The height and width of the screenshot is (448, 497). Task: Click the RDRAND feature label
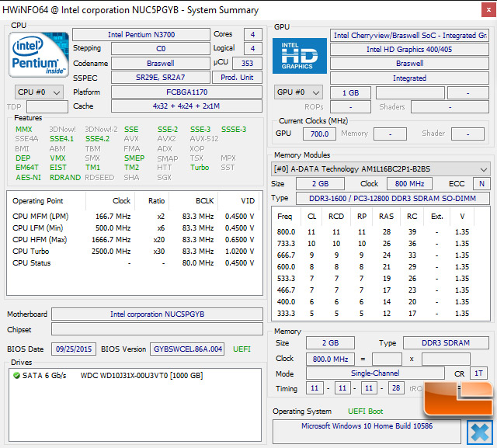click(65, 178)
